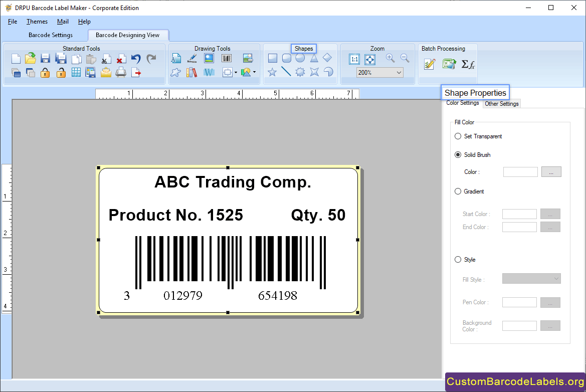
Task: Click the Solid Brush Color preview box
Action: (520, 172)
